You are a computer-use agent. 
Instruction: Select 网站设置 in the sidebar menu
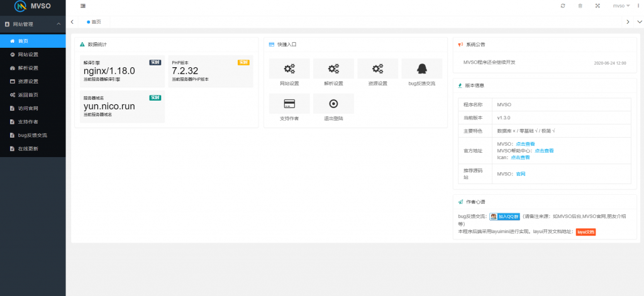(x=28, y=55)
